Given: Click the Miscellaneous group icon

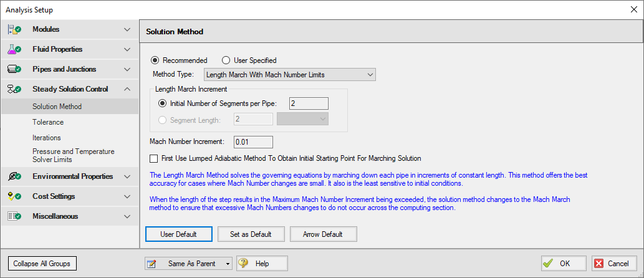Looking at the screenshot, I should click(x=14, y=216).
